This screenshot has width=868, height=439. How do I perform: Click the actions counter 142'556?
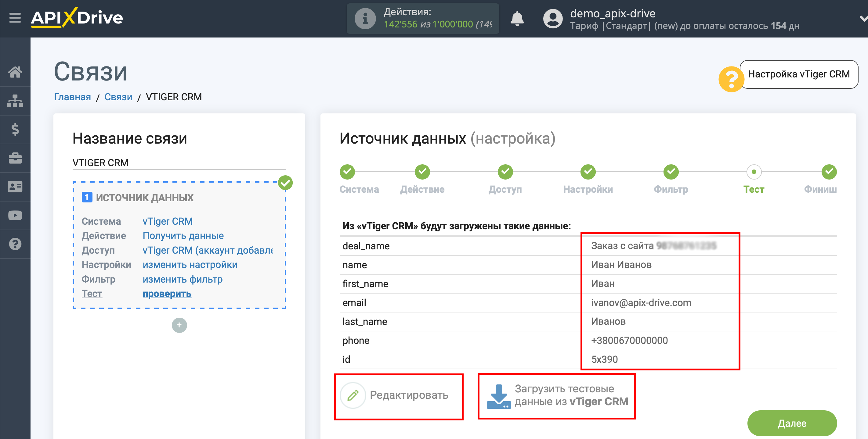click(x=400, y=24)
